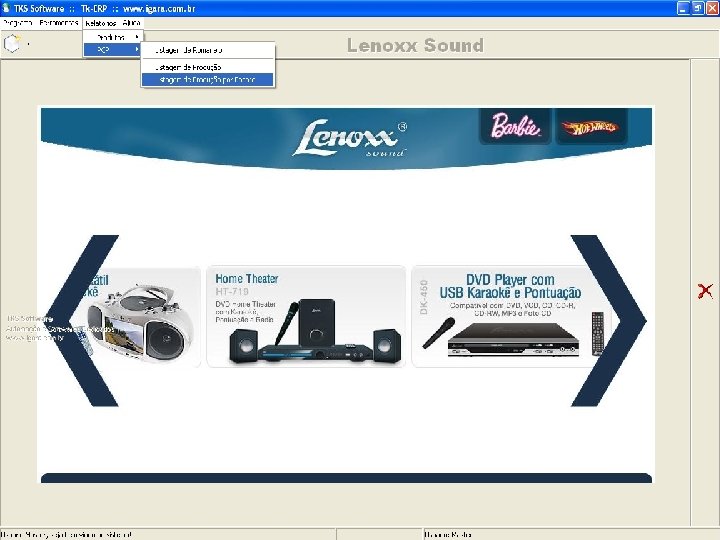Minimize the TK-ERP window
This screenshot has width=720, height=540.
(683, 8)
